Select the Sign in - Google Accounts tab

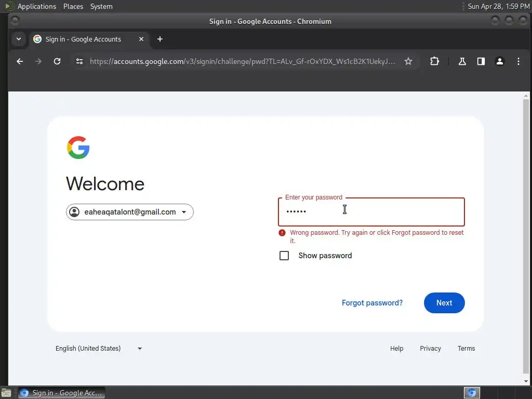pos(89,39)
